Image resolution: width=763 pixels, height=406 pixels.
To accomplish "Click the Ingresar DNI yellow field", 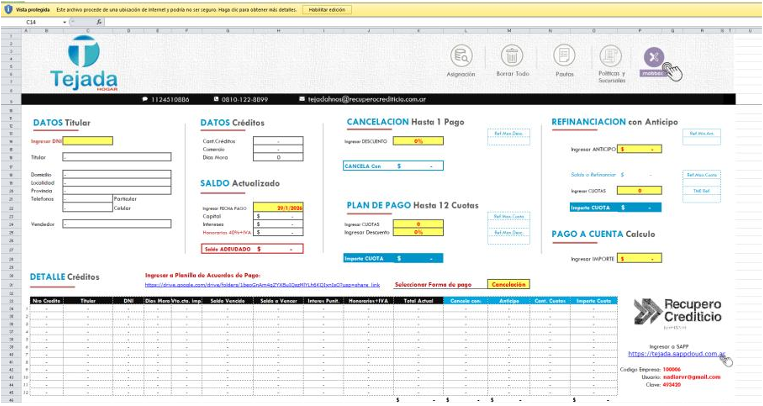I will [x=88, y=141].
